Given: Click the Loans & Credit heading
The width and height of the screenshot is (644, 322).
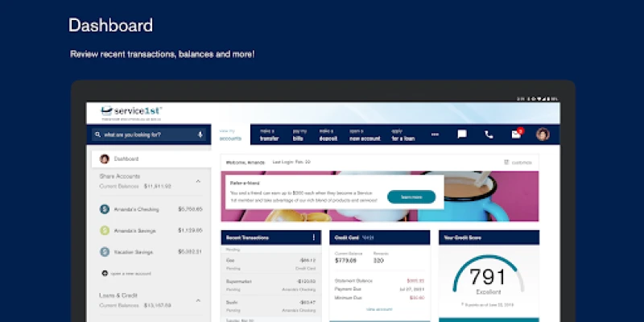Looking at the screenshot, I should tap(118, 295).
